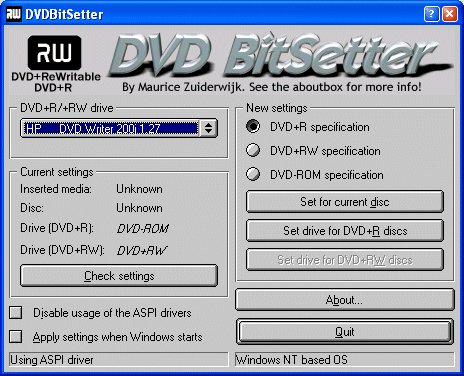Click Set for current disc button

[345, 202]
